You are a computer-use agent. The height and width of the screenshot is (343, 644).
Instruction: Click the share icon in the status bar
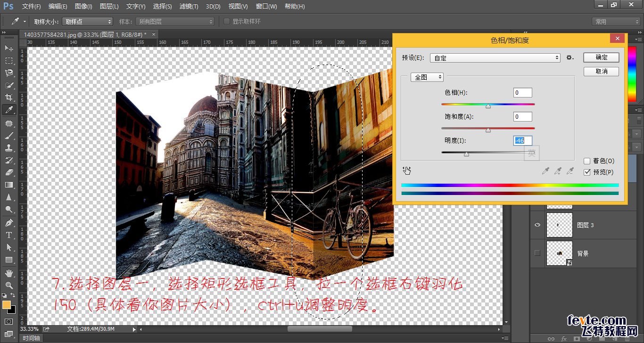click(x=47, y=329)
